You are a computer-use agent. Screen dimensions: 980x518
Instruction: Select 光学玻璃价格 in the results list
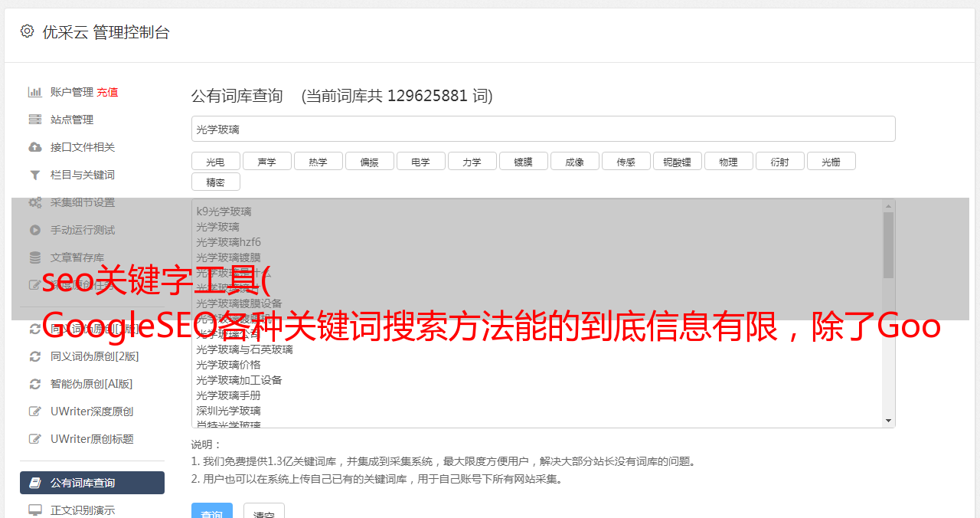point(228,365)
